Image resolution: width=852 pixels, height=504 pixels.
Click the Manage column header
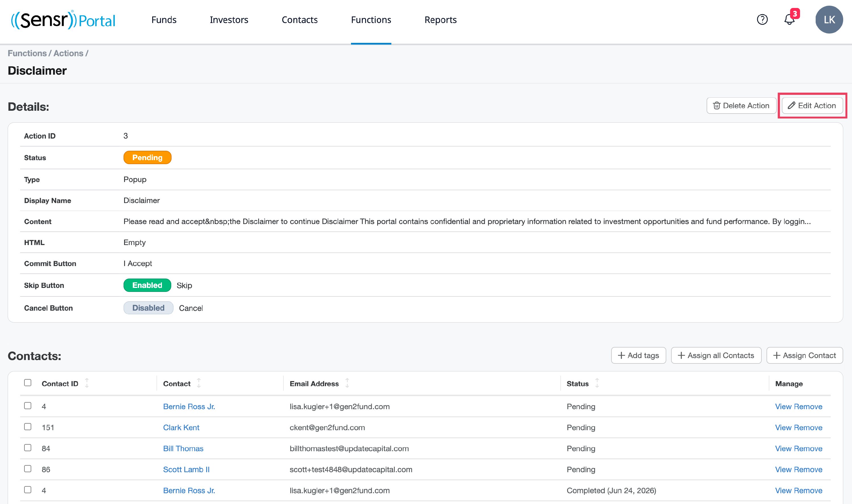[x=789, y=384]
